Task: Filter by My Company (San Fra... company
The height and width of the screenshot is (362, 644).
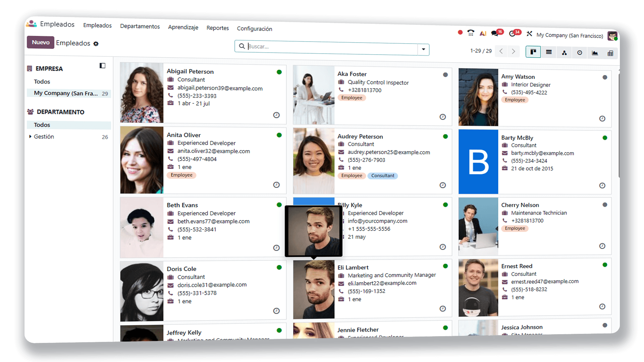Action: (69, 93)
